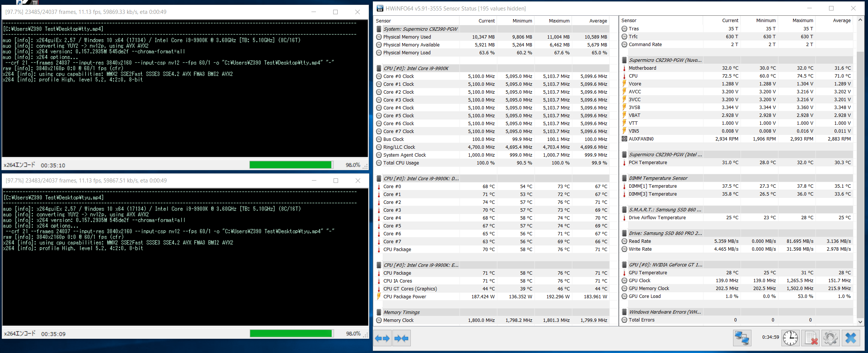Select Drive: Samsung SSD 860 PRO group header

click(737, 233)
